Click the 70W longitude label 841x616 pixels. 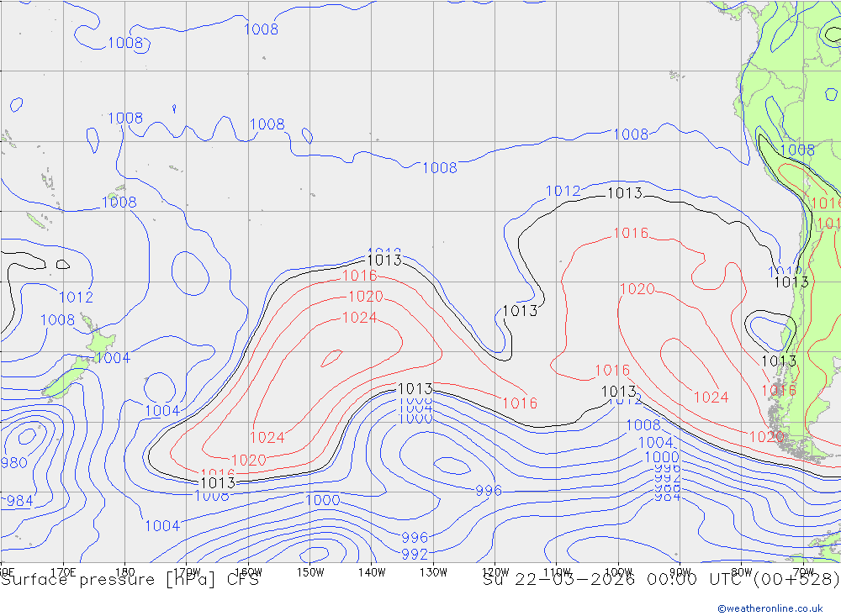click(x=803, y=572)
